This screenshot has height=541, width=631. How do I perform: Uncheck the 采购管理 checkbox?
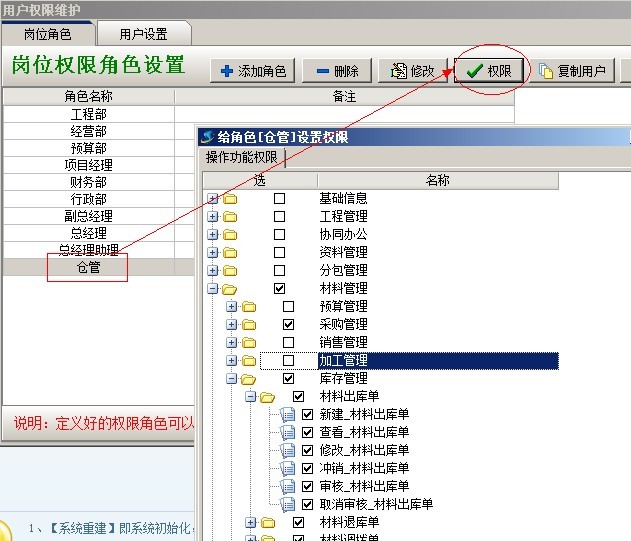coord(289,325)
